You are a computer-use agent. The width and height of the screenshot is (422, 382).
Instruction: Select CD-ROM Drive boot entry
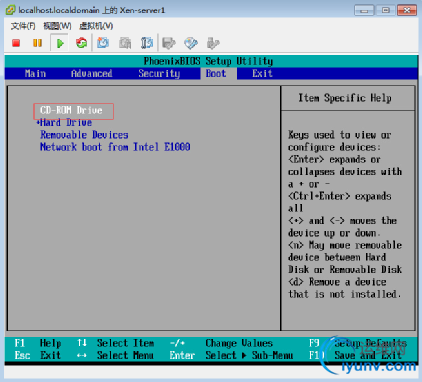tap(71, 110)
